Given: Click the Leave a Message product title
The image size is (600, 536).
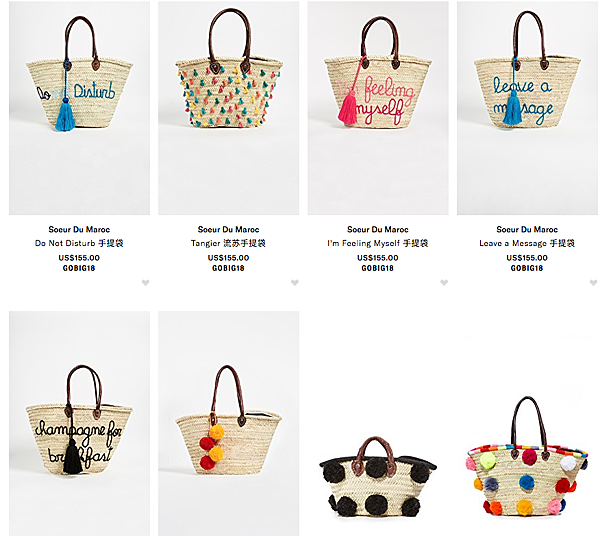Looking at the screenshot, I should point(527,243).
